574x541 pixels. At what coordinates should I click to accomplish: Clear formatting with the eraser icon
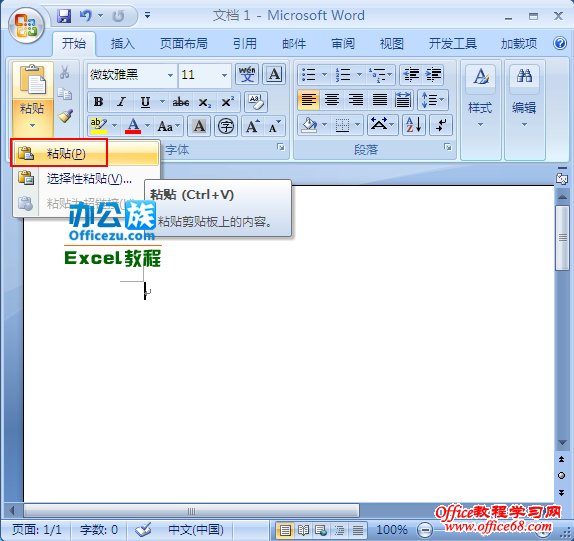point(256,102)
